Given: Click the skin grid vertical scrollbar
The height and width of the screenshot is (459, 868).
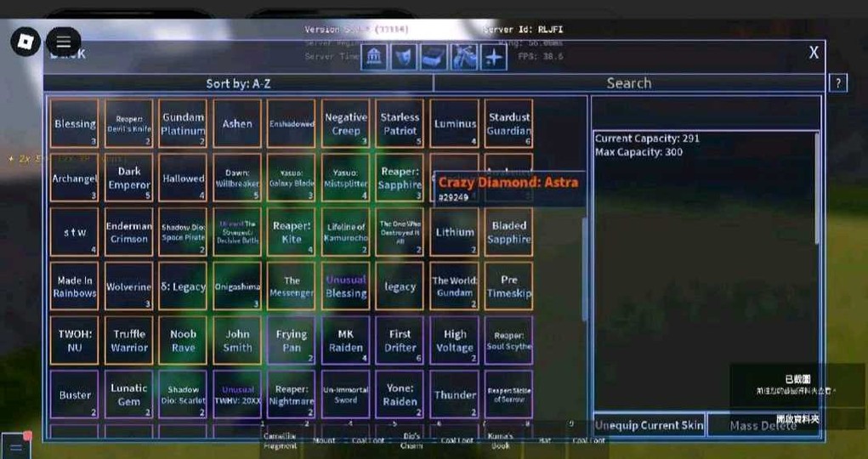Looking at the screenshot, I should (x=583, y=269).
